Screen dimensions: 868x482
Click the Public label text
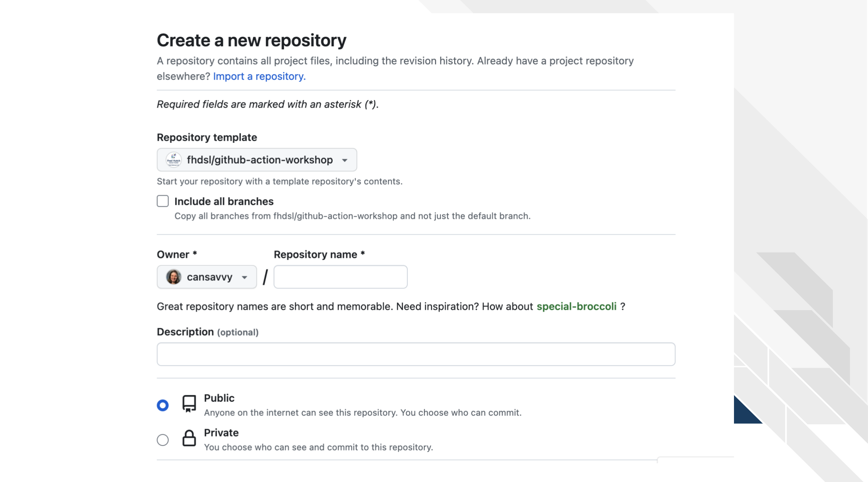pos(219,398)
